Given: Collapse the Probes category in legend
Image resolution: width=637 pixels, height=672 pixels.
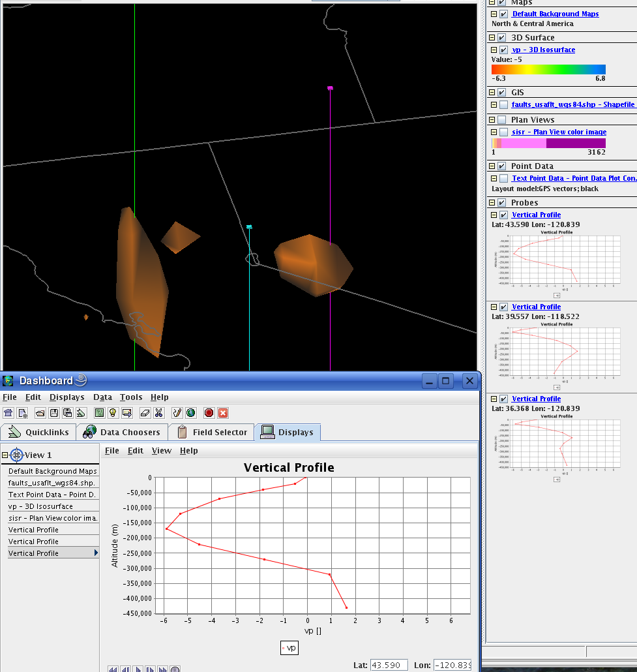Looking at the screenshot, I should pyautogui.click(x=492, y=202).
